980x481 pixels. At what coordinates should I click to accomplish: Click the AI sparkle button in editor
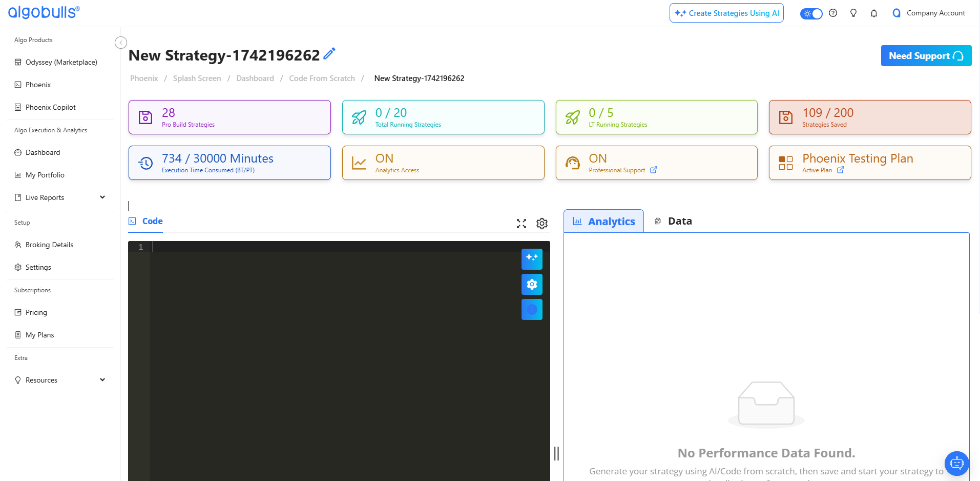coord(532,259)
